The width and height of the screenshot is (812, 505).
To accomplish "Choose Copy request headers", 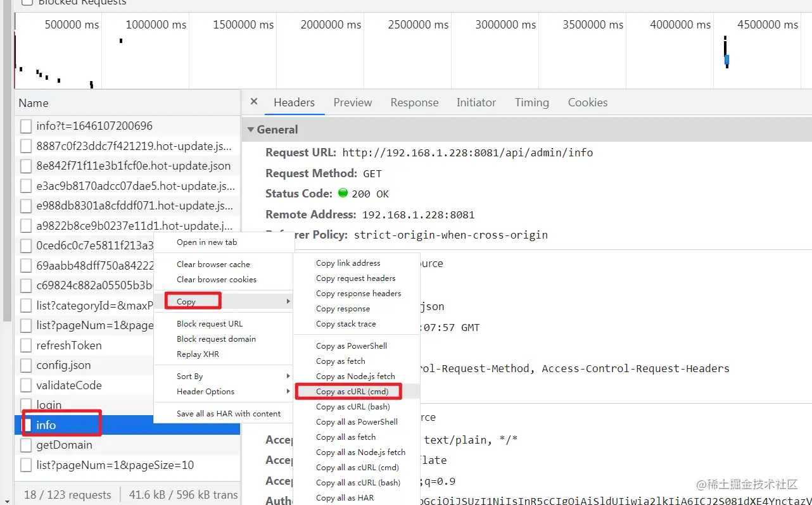I will click(357, 278).
